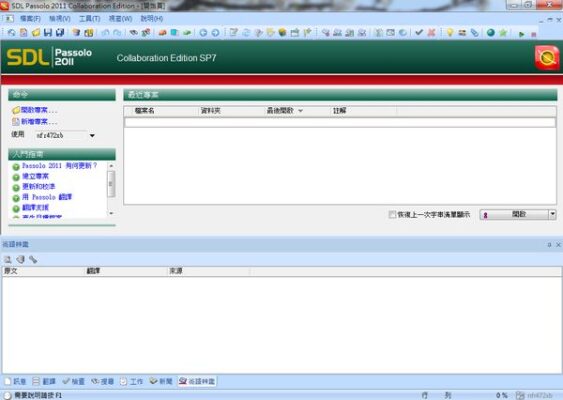Click the blue left-arrow previous icon
Image resolution: width=563 pixels, height=400 pixels.
click(x=203, y=33)
